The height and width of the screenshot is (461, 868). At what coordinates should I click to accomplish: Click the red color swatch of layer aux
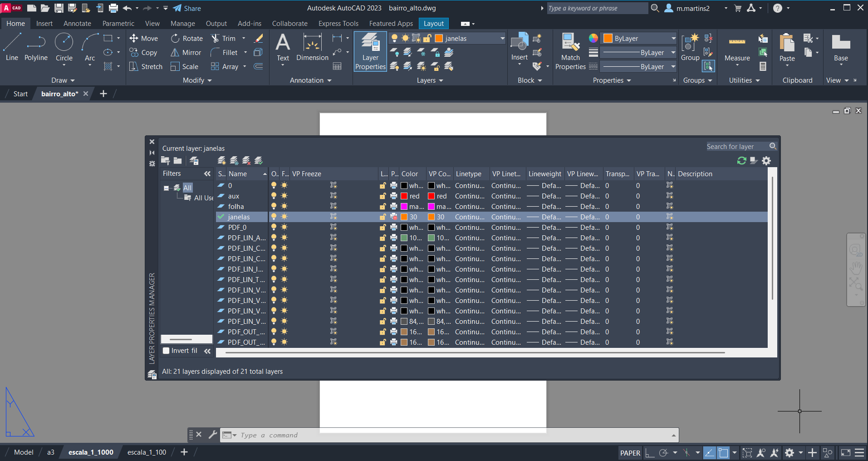(x=404, y=196)
